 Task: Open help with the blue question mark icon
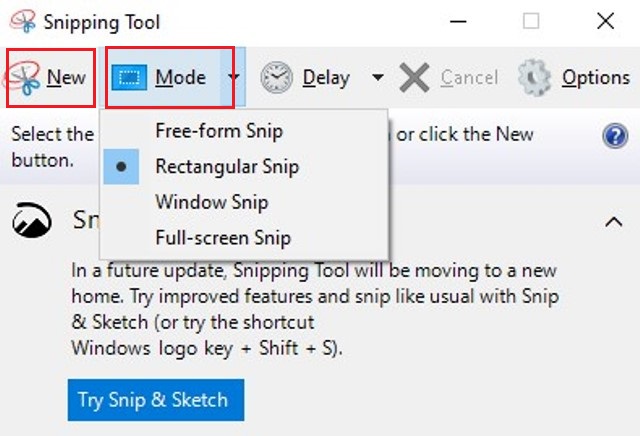[615, 136]
